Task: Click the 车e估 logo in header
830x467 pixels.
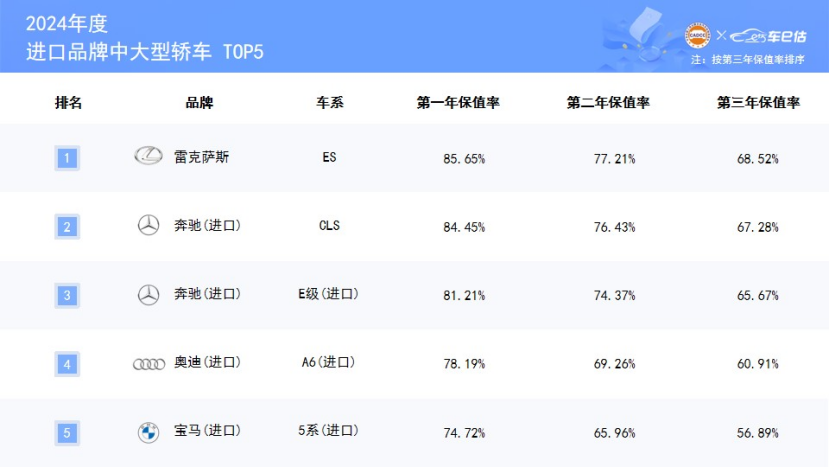Action: coord(764,36)
